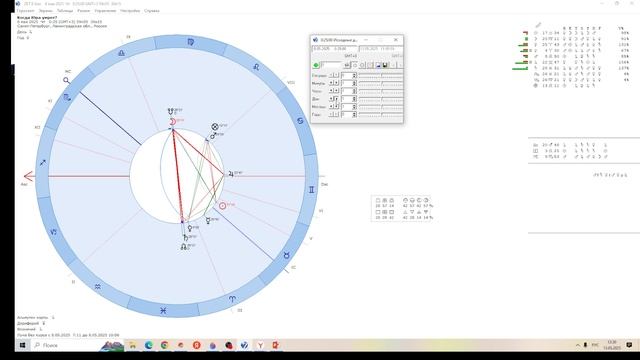Show hidden tray icons chevron

click(578, 345)
